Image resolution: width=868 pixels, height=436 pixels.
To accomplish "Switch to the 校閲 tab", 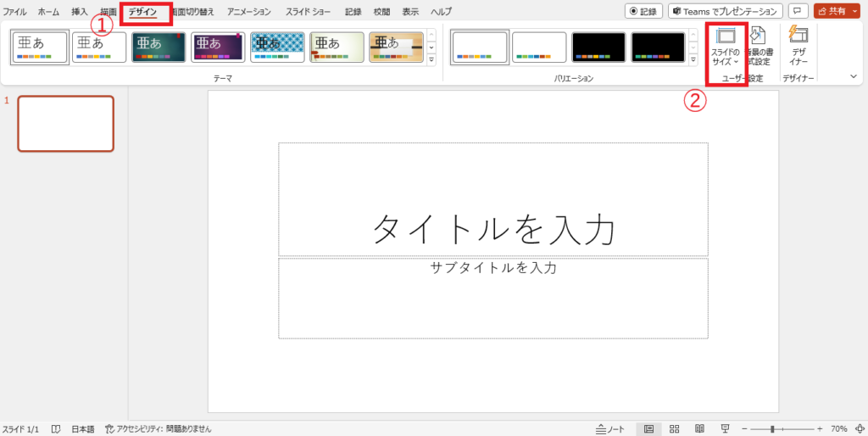I will coord(382,12).
